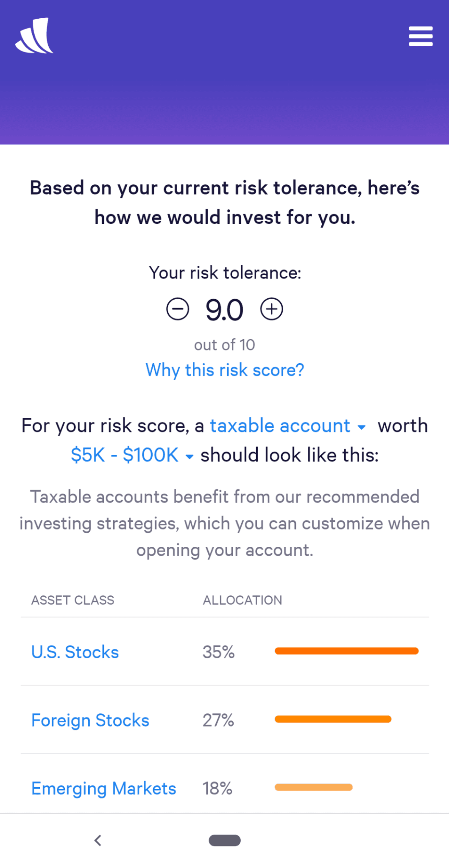Select the U.S. Stocks asset class link

[x=75, y=652]
